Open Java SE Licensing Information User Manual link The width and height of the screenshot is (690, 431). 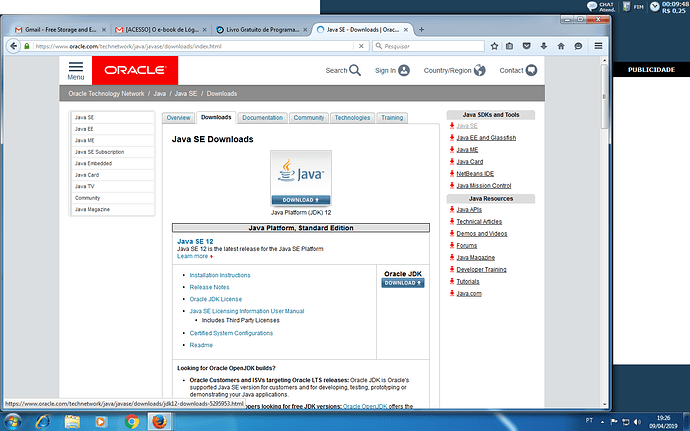[247, 311]
